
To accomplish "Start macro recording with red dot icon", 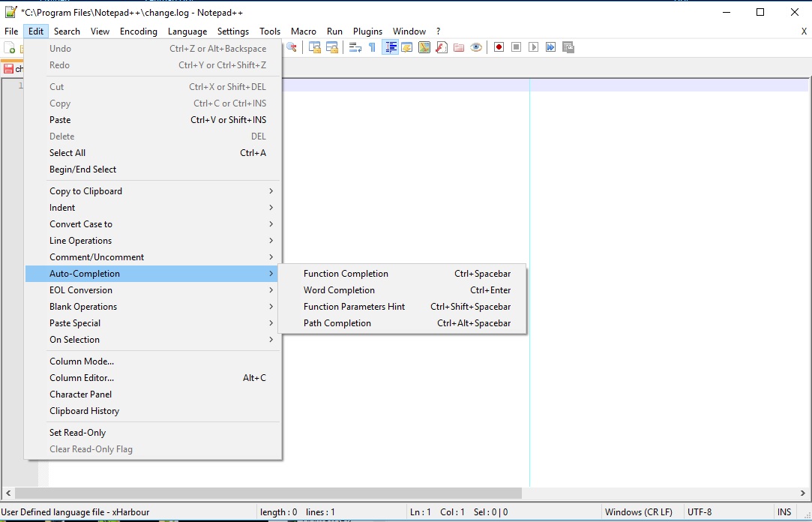I will pos(499,47).
